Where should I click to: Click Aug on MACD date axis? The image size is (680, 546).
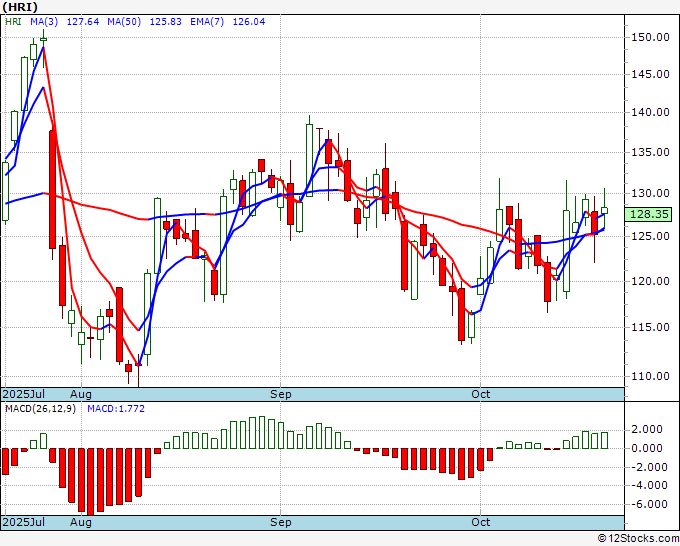click(81, 522)
